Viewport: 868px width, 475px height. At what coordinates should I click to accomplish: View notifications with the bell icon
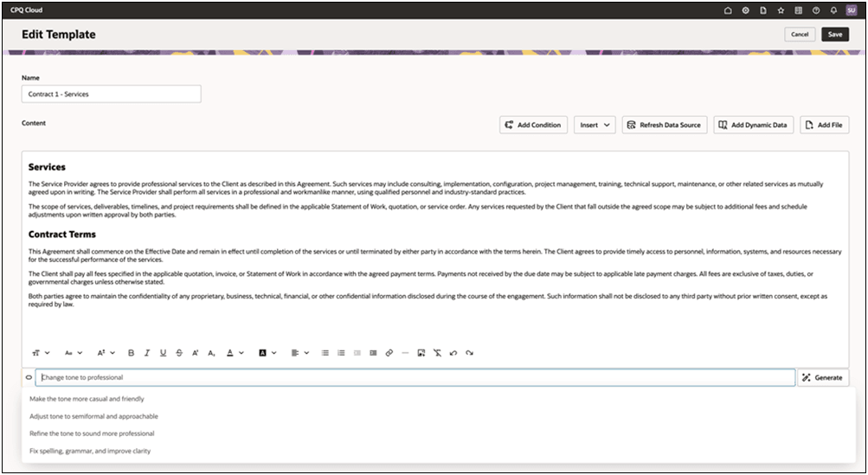pos(833,10)
